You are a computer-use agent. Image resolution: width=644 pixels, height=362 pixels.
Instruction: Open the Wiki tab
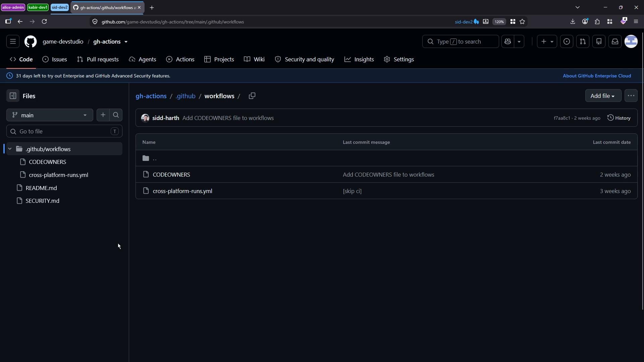[x=254, y=59]
